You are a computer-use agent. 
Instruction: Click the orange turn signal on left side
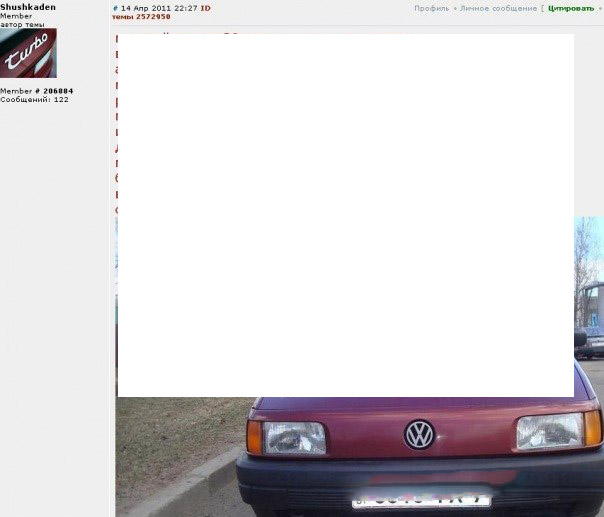tap(254, 437)
